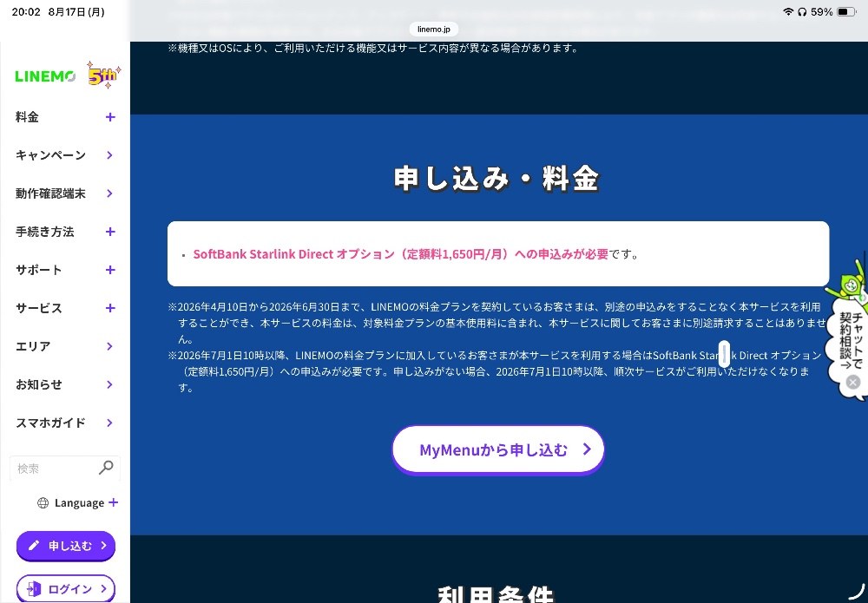Click the 5th anniversary badge
This screenshot has width=868, height=603.
click(103, 75)
